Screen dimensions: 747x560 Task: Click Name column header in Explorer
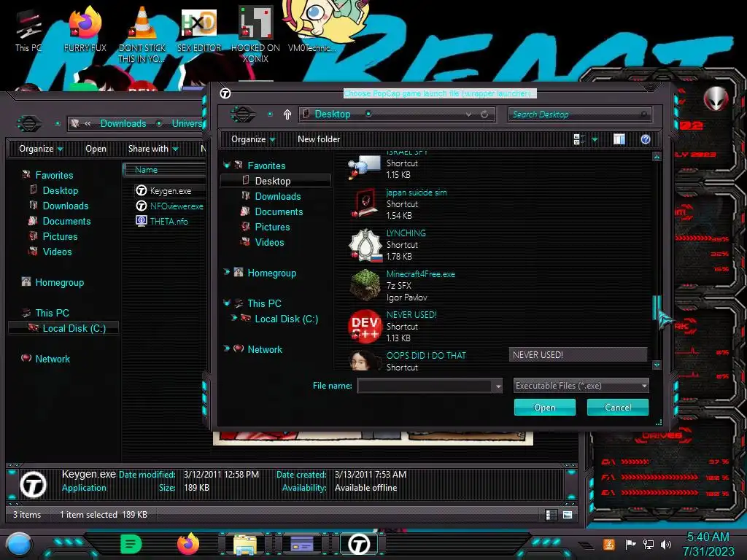(x=146, y=170)
